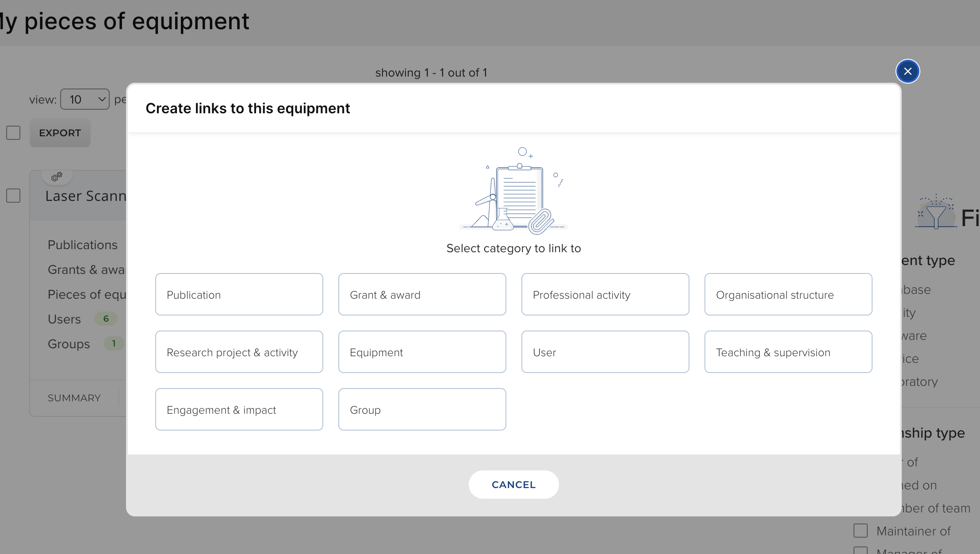Choose Grant & award category
This screenshot has width=980, height=554.
coord(422,294)
